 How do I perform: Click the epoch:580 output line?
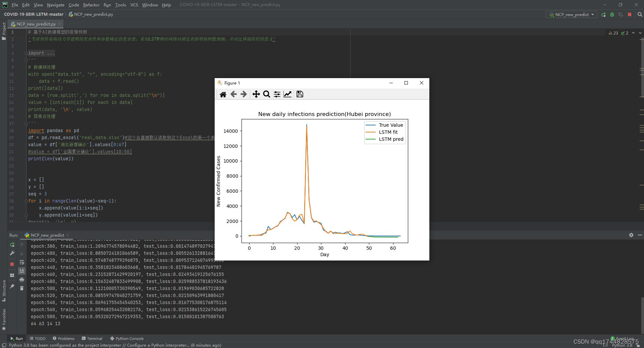pos(127,317)
